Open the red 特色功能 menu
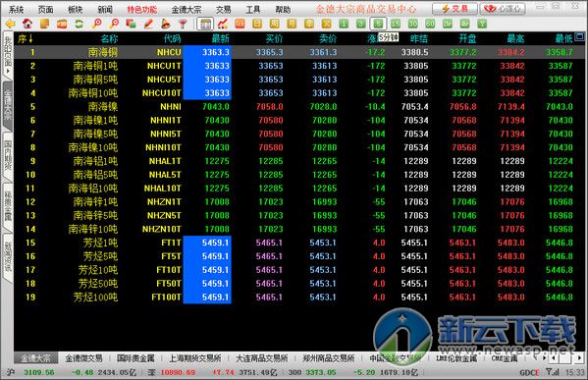This screenshot has height=380, width=588. tap(141, 10)
